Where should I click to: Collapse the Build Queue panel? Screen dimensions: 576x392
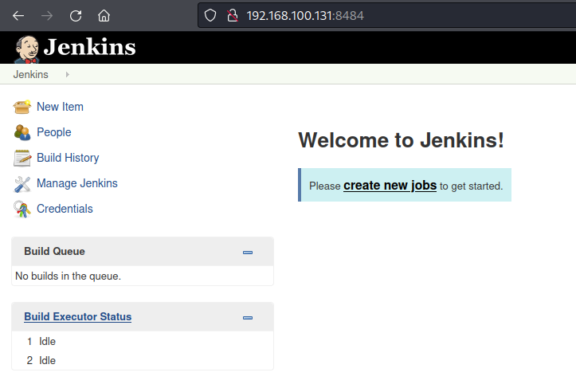[x=248, y=252]
